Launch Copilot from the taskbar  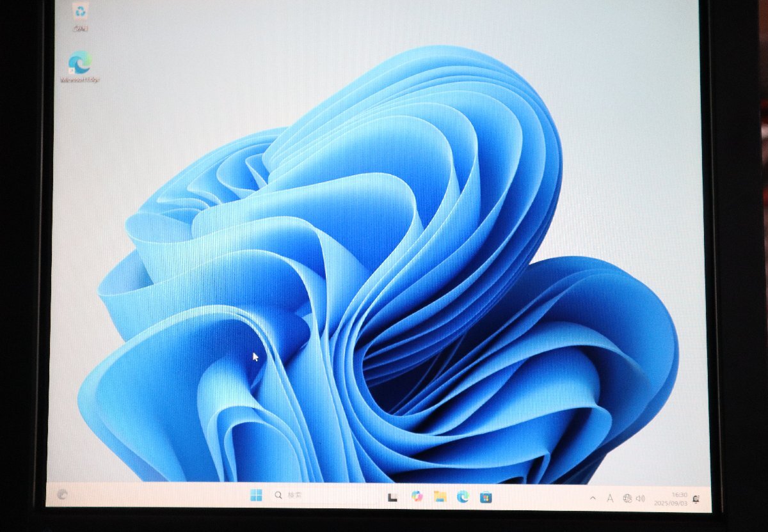click(x=417, y=496)
